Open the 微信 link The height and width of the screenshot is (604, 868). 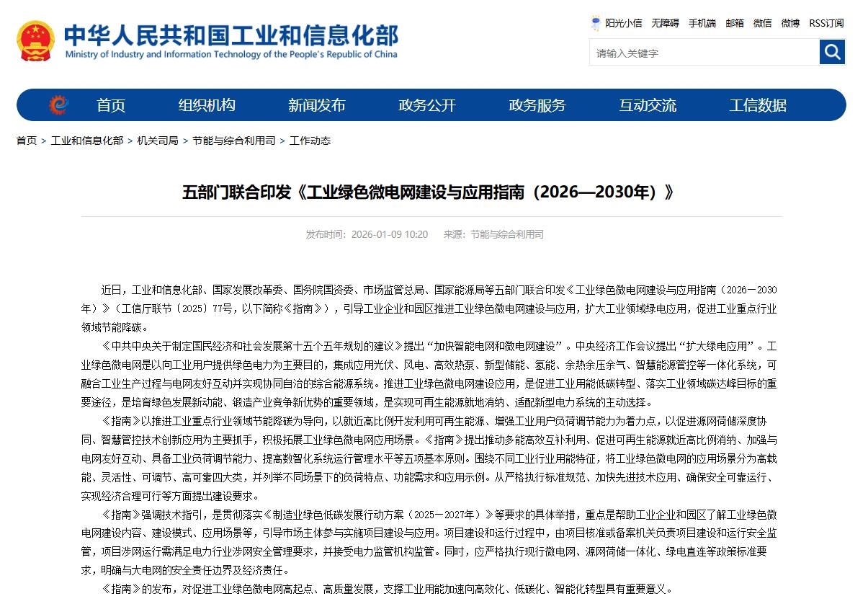tap(762, 23)
